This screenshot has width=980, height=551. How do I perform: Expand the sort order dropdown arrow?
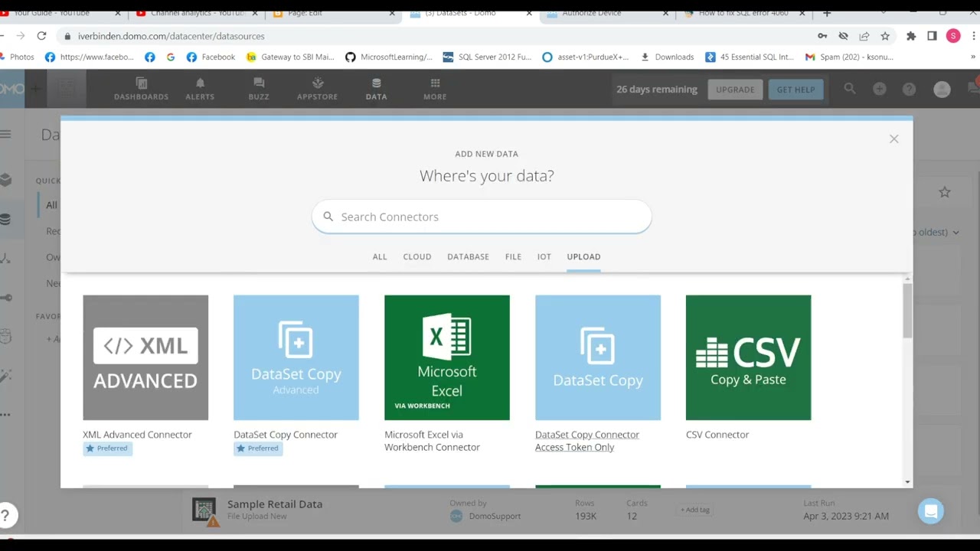[955, 232]
